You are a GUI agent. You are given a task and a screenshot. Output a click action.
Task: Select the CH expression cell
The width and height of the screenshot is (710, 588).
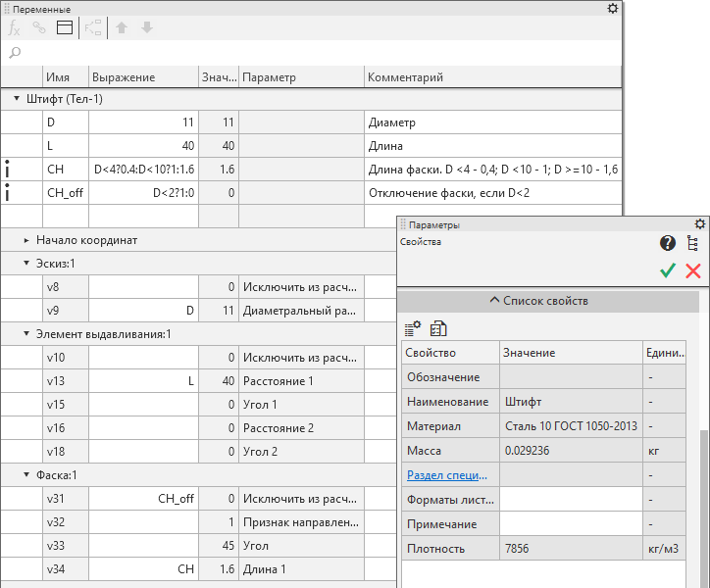(x=143, y=170)
